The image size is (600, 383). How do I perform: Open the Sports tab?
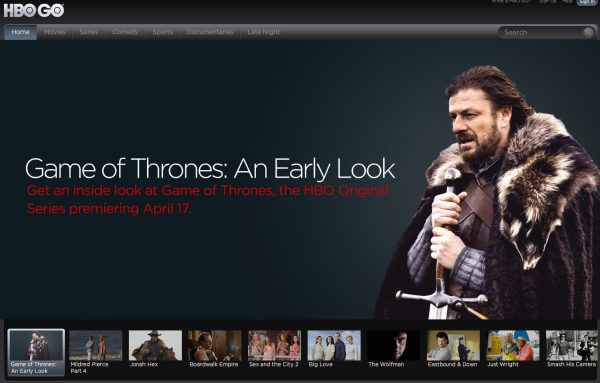(162, 32)
